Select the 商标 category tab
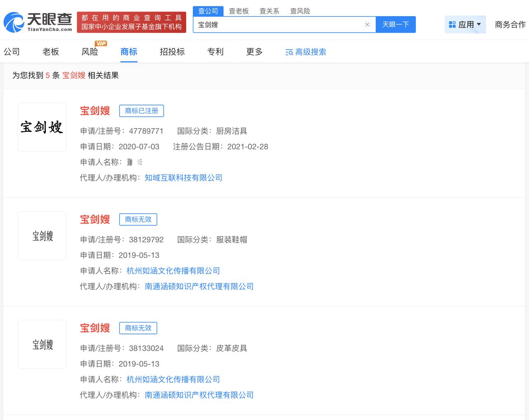Viewport: 529px width, 420px height. pos(129,52)
